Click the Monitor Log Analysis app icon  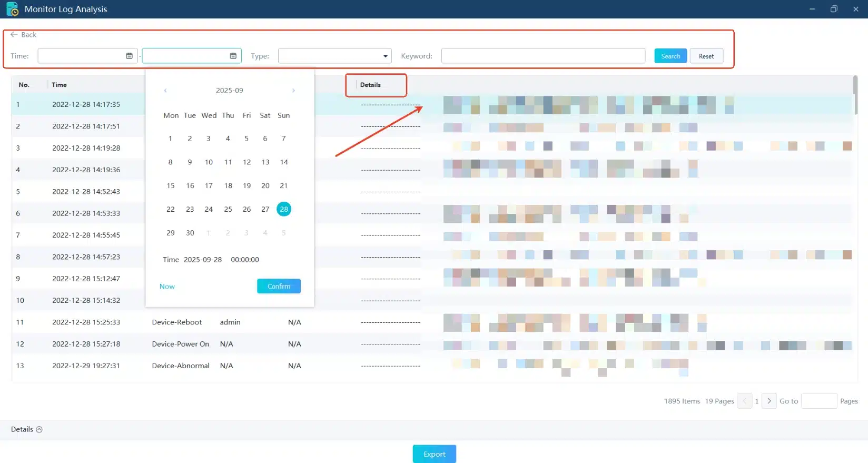12,9
